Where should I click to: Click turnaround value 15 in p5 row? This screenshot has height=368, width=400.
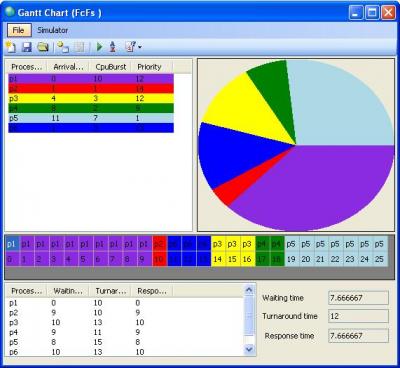coord(98,342)
